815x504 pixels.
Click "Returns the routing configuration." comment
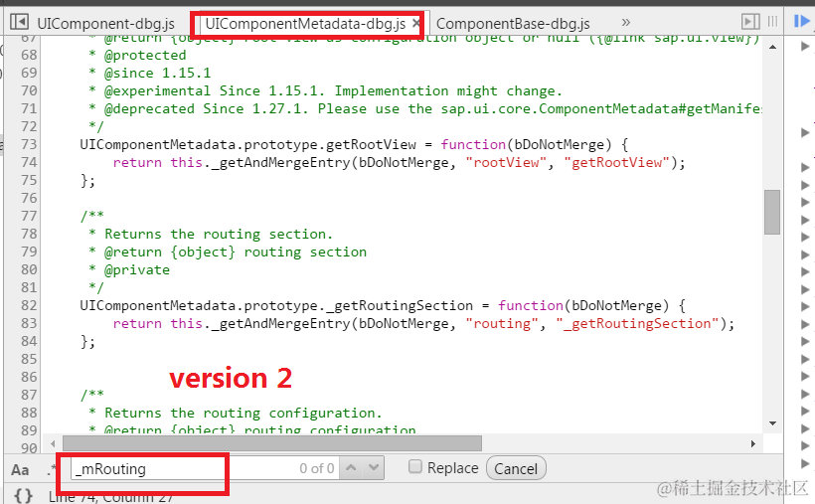pyautogui.click(x=244, y=413)
